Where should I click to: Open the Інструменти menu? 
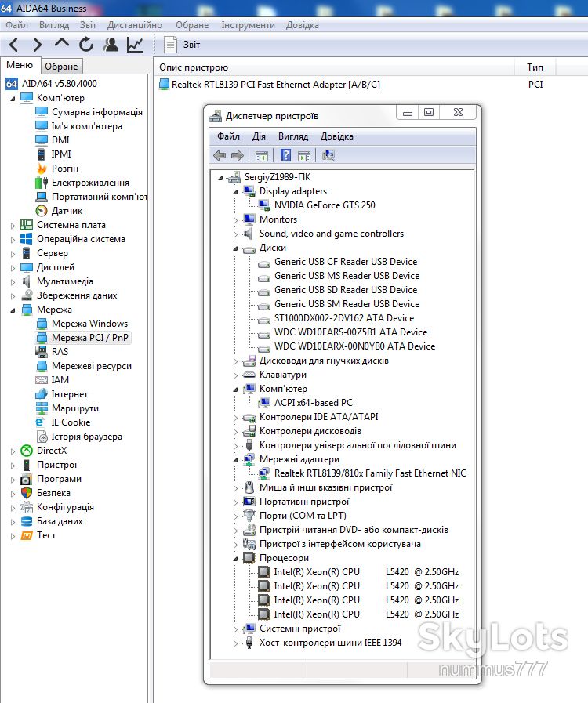(248, 25)
